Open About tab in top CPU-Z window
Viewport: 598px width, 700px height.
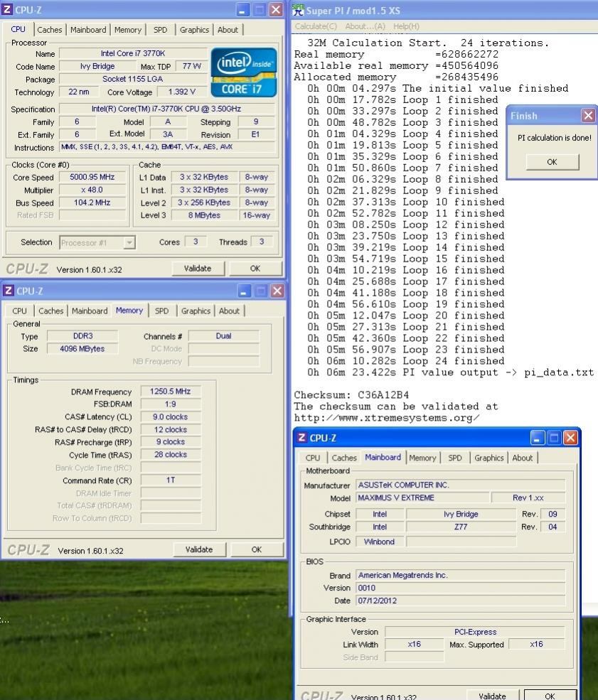pos(228,30)
